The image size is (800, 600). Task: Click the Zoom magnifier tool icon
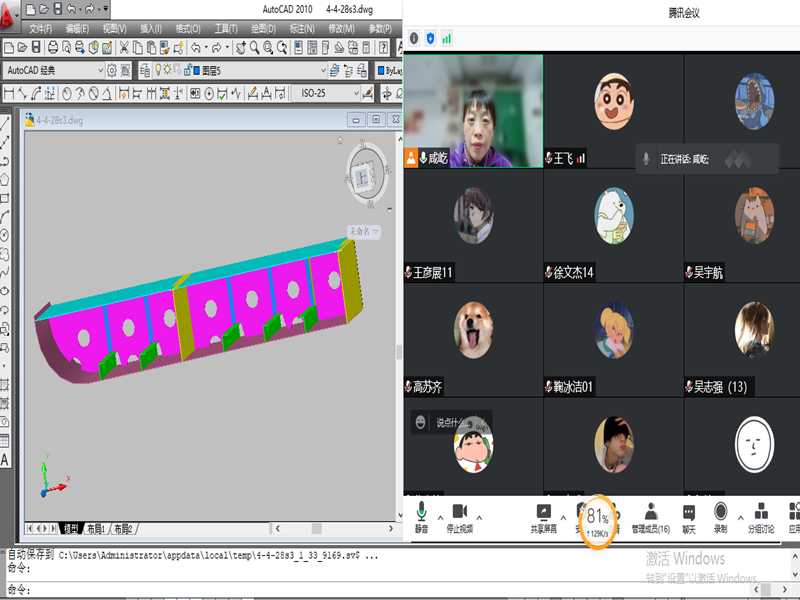coord(256,47)
